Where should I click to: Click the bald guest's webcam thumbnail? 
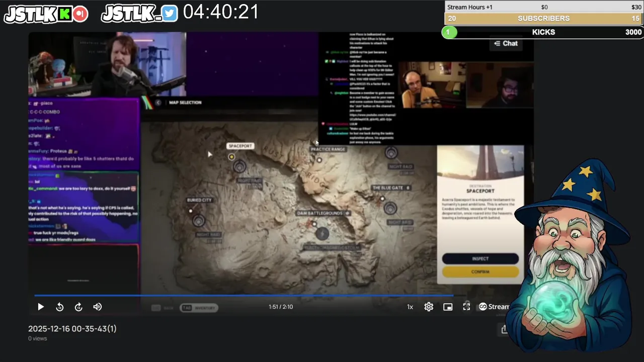432,84
